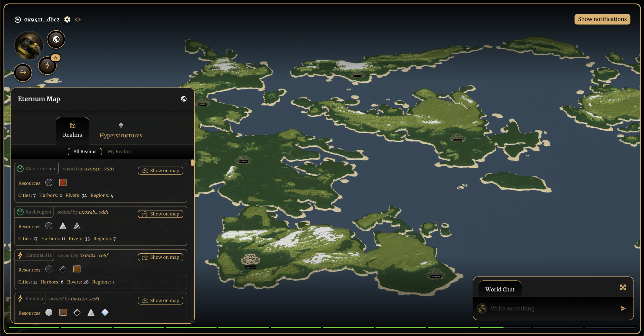Viewport: 644px width, 336px height.
Task: Click the hyperstructure on the snowy southern island
Action: coord(250,260)
